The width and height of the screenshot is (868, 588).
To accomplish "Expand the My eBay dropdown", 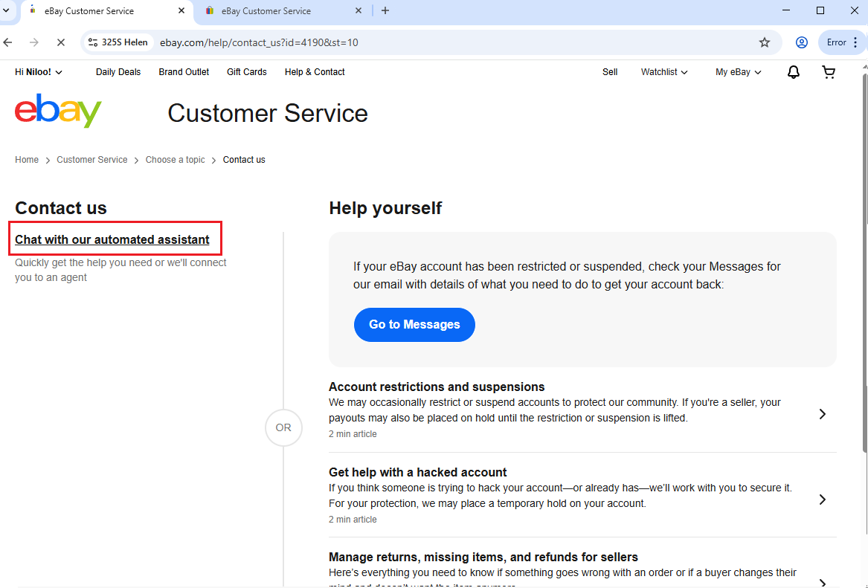I will click(739, 72).
